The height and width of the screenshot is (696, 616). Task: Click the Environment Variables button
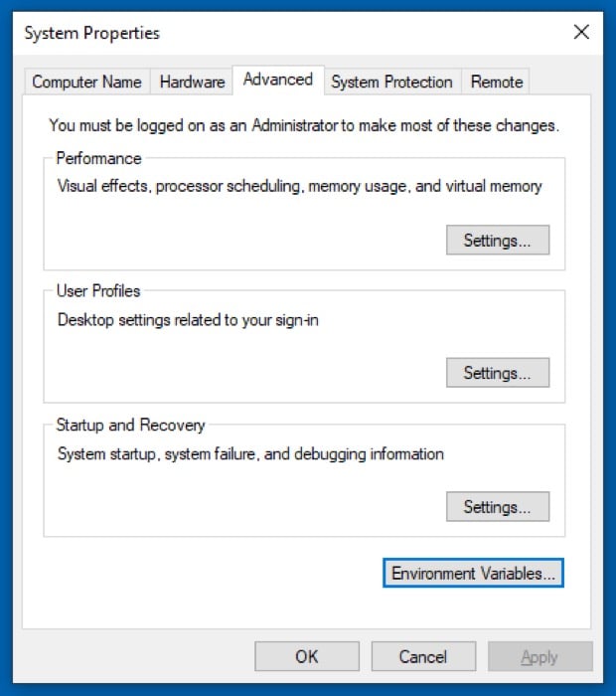[473, 573]
